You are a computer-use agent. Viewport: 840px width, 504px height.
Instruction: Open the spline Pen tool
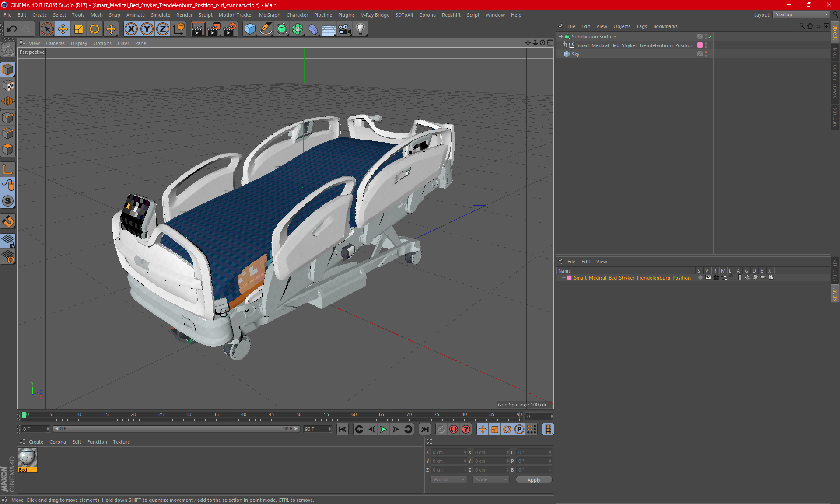(x=266, y=29)
